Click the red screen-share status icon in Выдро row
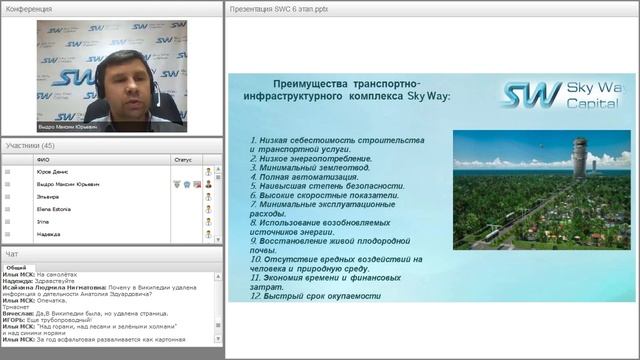The height and width of the screenshot is (360, 640). pos(197,184)
